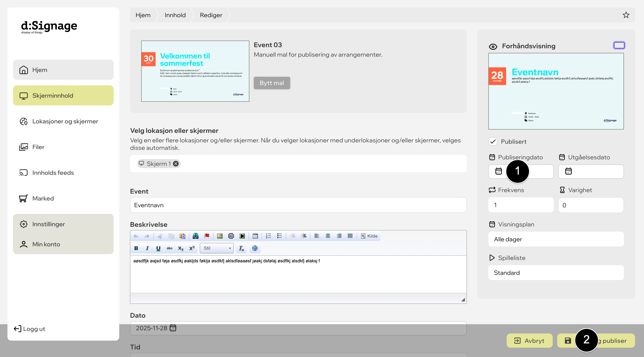Insert a table into the description
The width and height of the screenshot is (644, 357).
[255, 236]
